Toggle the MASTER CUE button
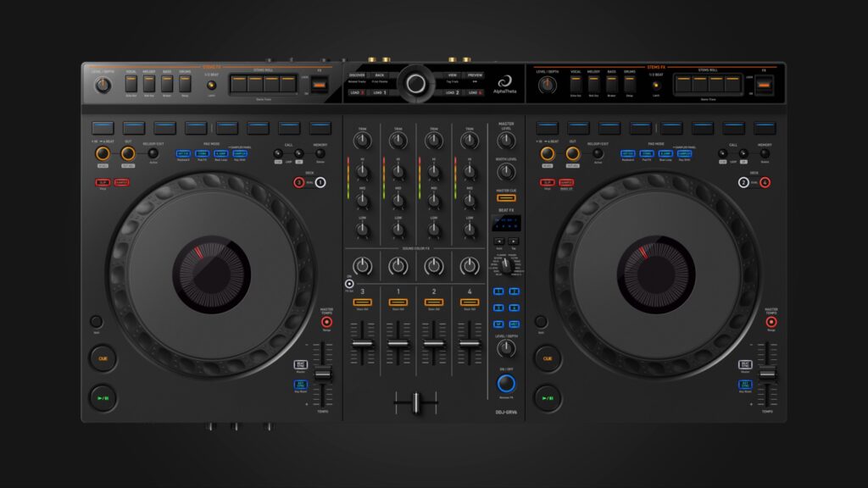868x488 pixels. point(506,199)
